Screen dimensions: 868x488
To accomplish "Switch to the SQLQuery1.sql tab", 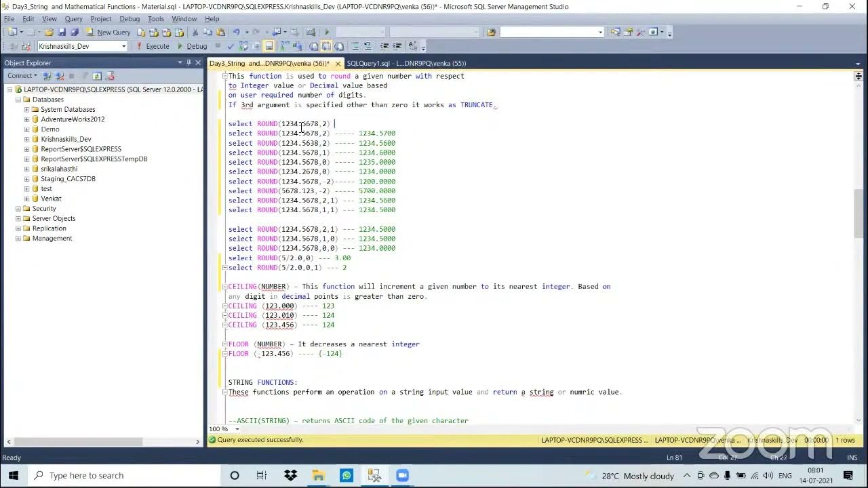I will coord(406,63).
